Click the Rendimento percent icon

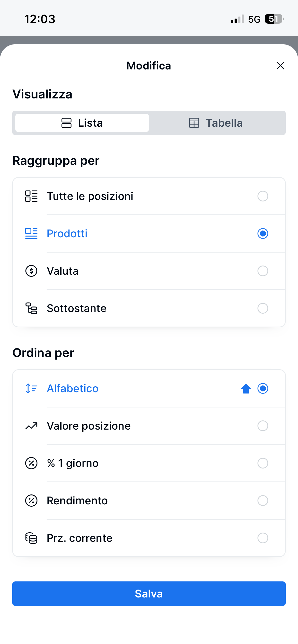point(31,501)
